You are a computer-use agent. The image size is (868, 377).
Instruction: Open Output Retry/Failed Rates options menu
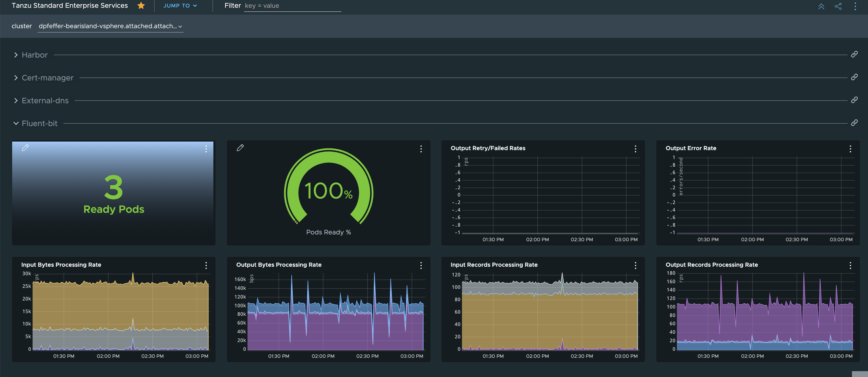(635, 149)
